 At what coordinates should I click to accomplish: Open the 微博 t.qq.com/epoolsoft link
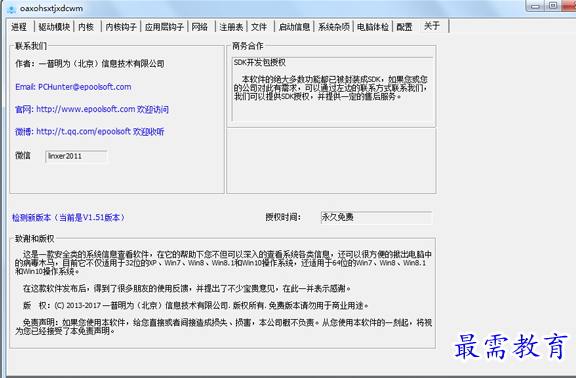point(90,132)
